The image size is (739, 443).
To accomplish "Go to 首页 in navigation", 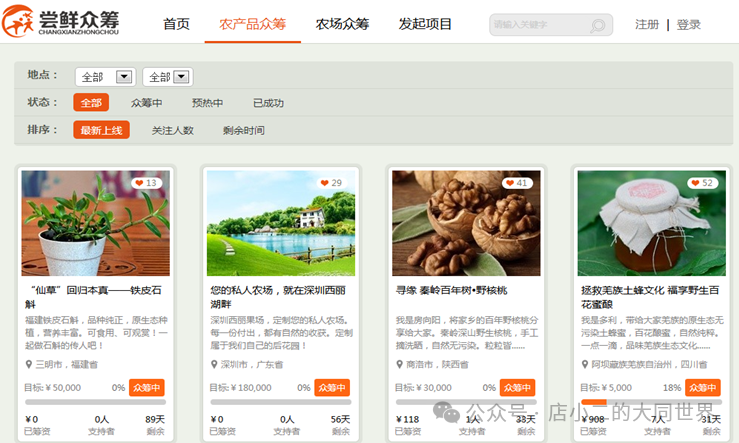I will tap(176, 24).
